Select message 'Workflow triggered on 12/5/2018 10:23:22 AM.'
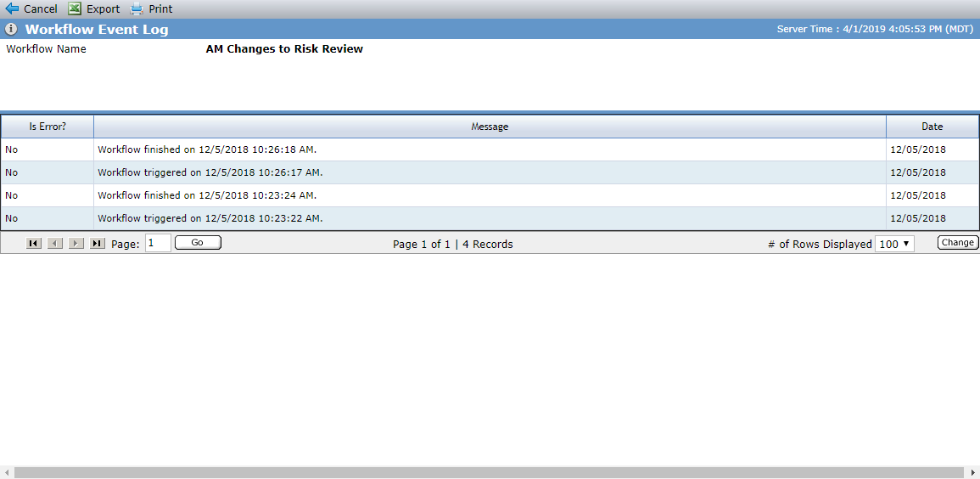Screen dimensions: 980x479 click(x=210, y=218)
